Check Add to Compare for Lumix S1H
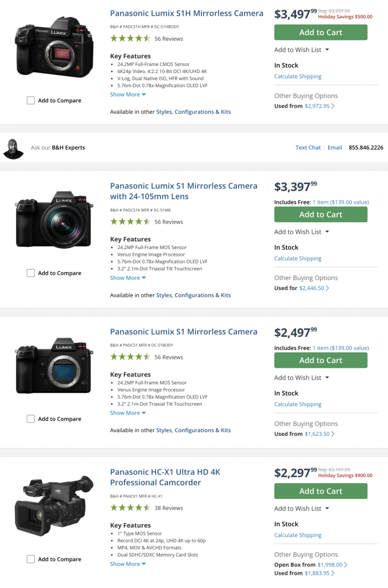 coord(31,101)
